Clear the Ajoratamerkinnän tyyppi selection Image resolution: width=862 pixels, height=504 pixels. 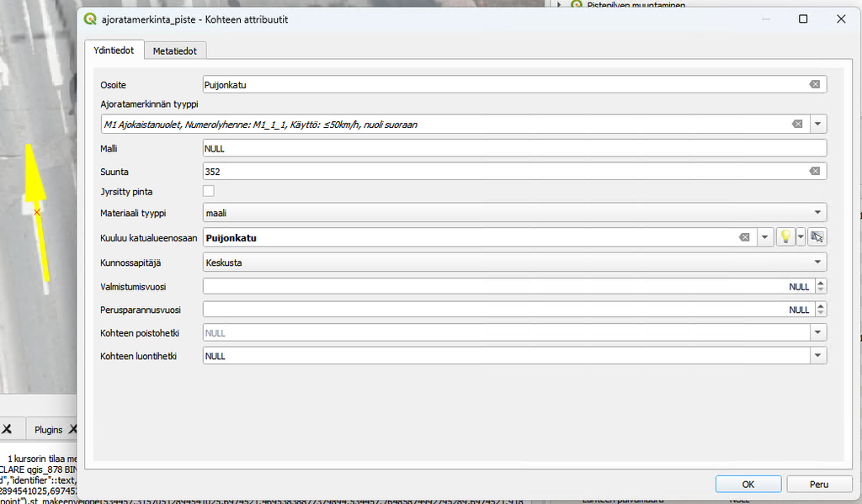point(797,124)
